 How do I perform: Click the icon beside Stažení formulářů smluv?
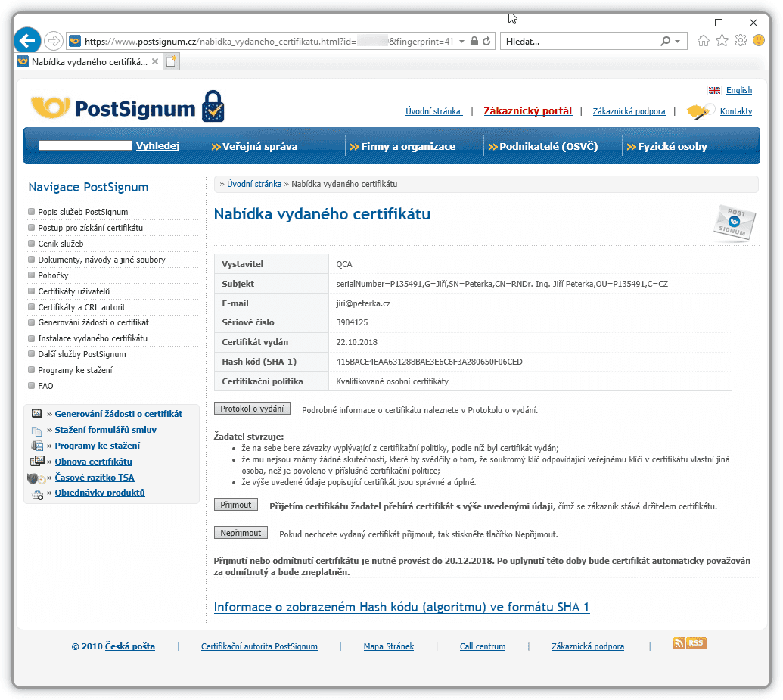[36, 430]
